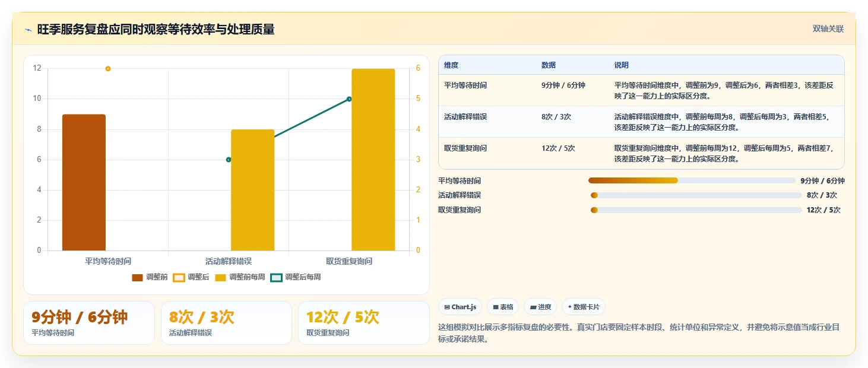Click the lightning icon beside the header title

point(28,30)
